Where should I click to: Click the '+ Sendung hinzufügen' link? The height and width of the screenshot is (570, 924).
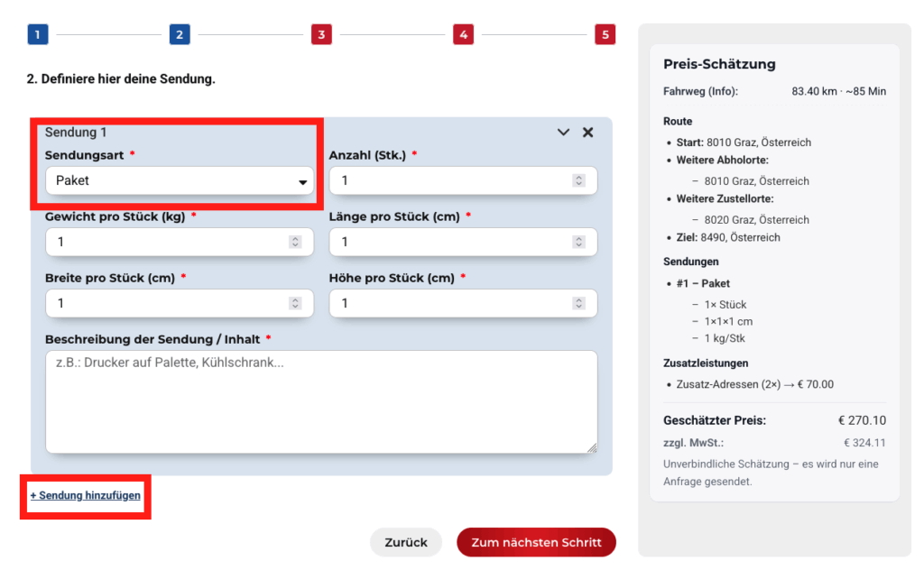[86, 495]
